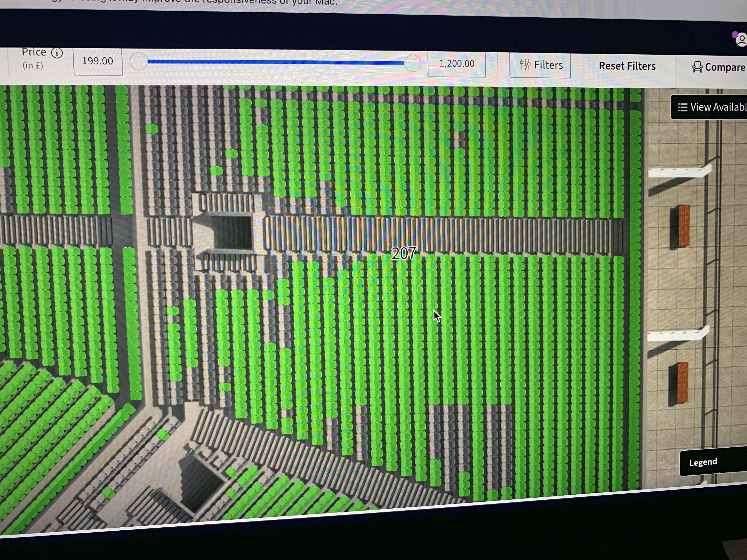The image size is (747, 560).
Task: Click the Price info icon
Action: (57, 53)
